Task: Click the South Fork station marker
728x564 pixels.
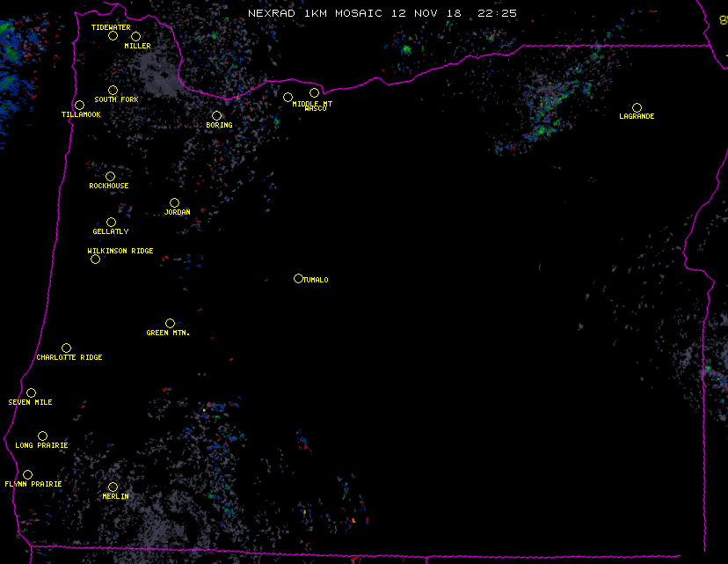Action: tap(113, 91)
